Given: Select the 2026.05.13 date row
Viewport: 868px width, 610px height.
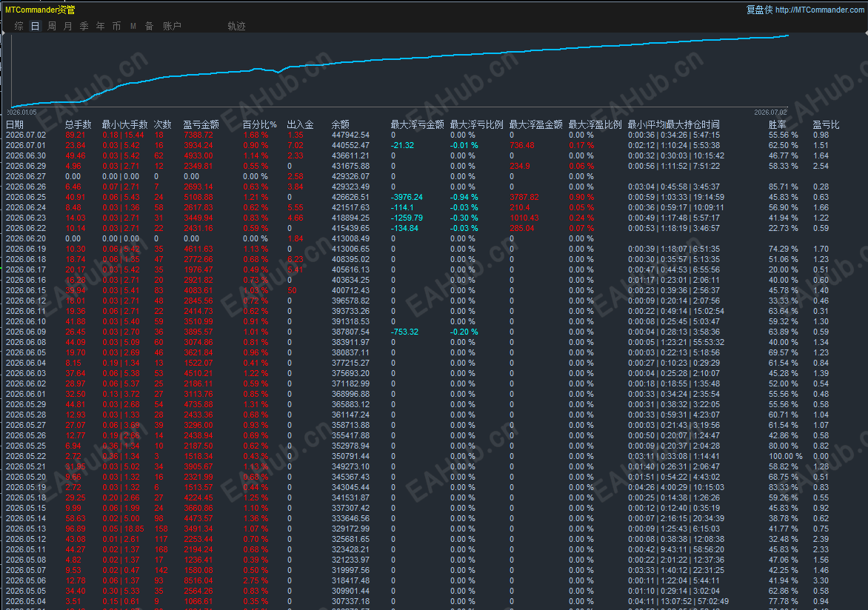Looking at the screenshot, I should pos(26,529).
